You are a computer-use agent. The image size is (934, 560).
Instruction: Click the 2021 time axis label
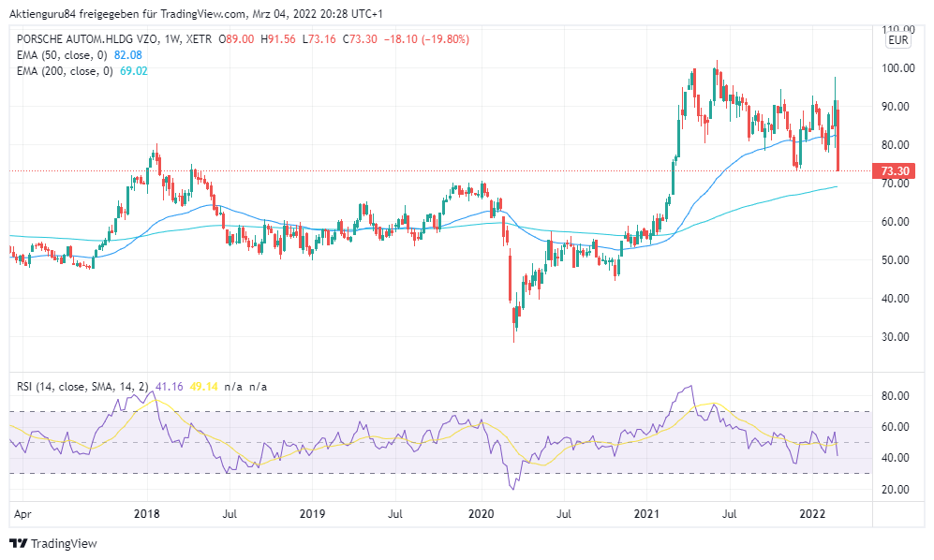pos(646,513)
